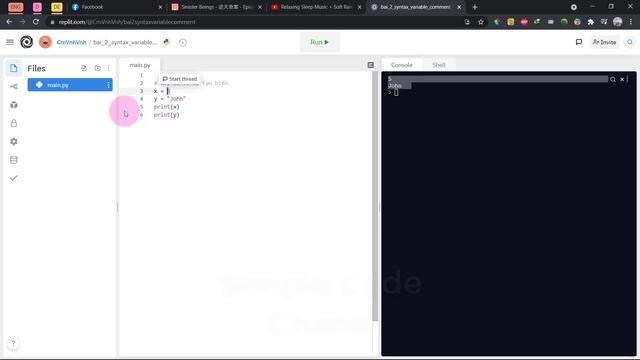Close the console search bar

(622, 79)
